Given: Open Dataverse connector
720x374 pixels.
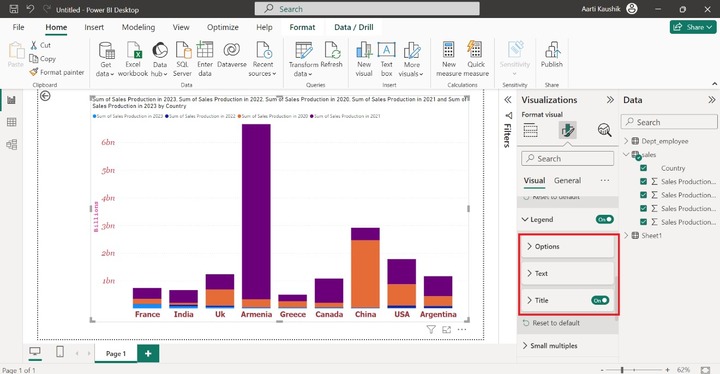Looking at the screenshot, I should (232, 55).
